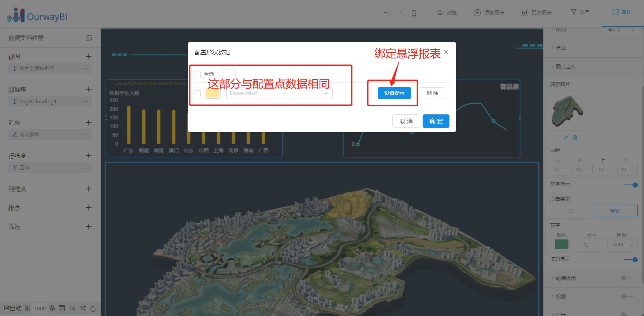The width and height of the screenshot is (644, 316).
Task: Click the 上 margin input field
Action: click(x=604, y=169)
